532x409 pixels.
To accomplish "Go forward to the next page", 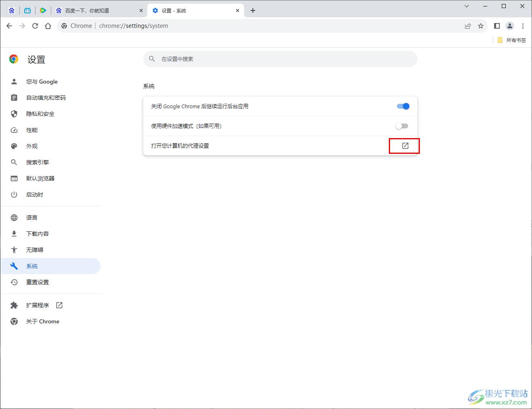I will [x=22, y=26].
